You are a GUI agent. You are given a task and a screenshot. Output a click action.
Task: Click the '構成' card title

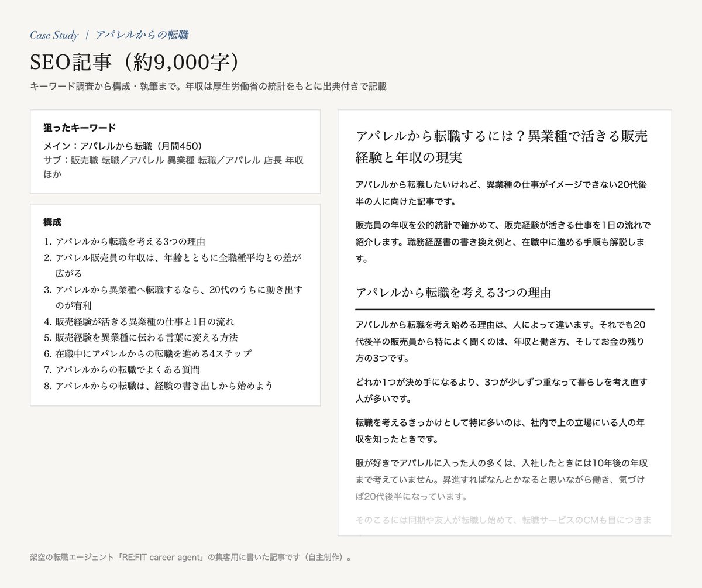(x=52, y=222)
